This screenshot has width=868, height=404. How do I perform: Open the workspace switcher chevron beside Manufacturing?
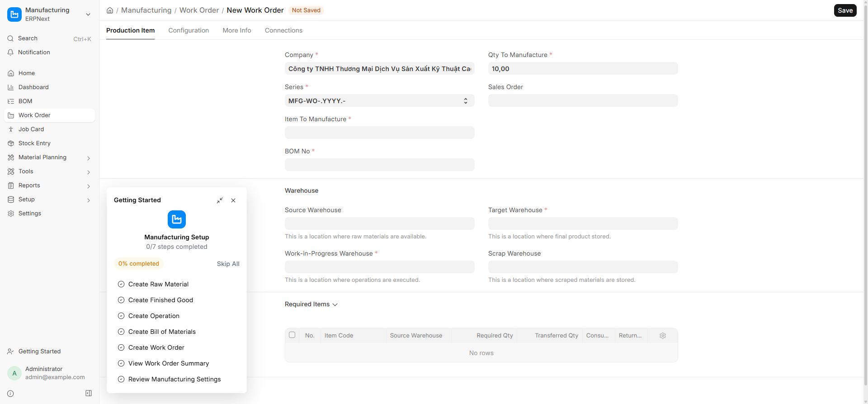point(88,14)
